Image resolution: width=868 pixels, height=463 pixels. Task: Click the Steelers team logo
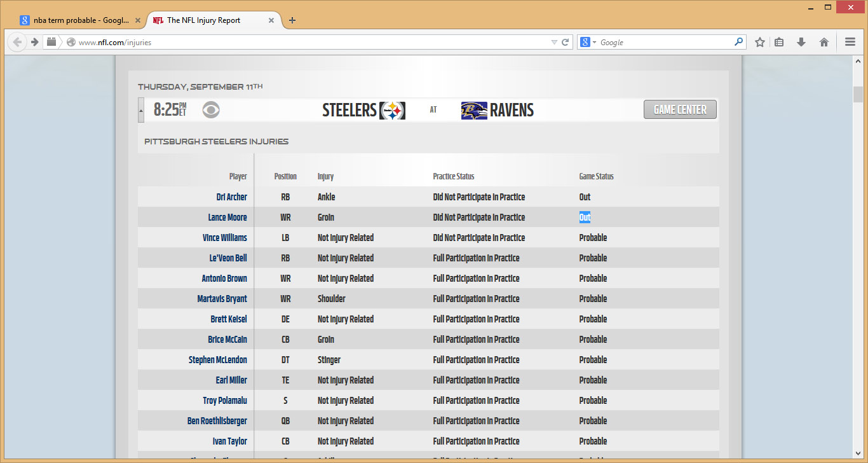tap(393, 110)
